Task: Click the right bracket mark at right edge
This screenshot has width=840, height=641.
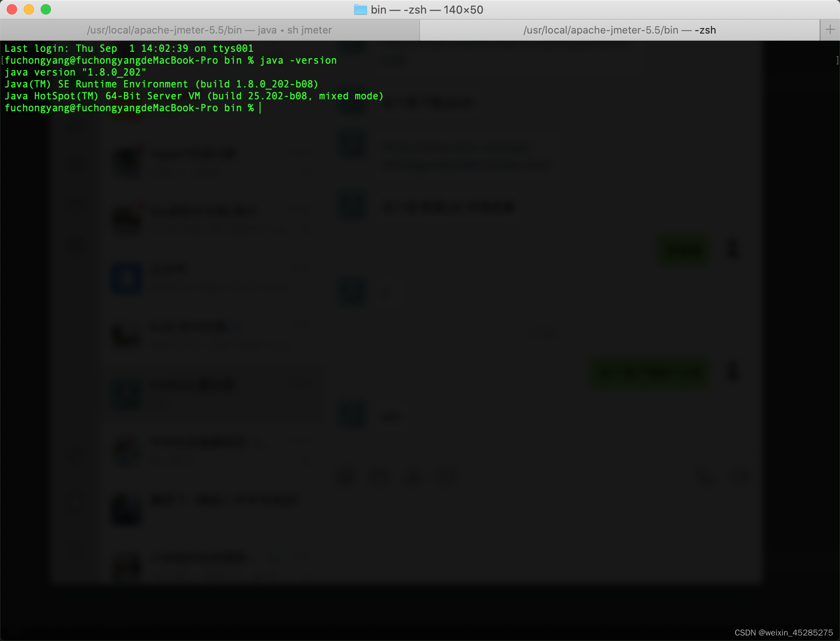Action: pyautogui.click(x=837, y=60)
